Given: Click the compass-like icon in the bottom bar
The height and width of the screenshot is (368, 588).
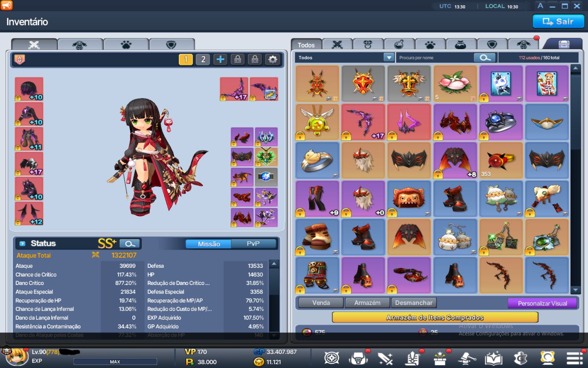Looking at the screenshot, I should point(332,359).
